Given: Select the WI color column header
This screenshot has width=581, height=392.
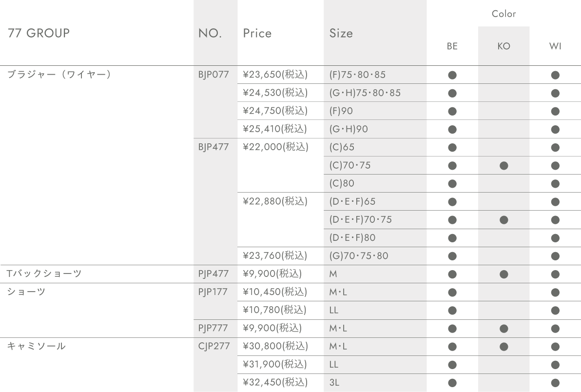Looking at the screenshot, I should coord(555,46).
